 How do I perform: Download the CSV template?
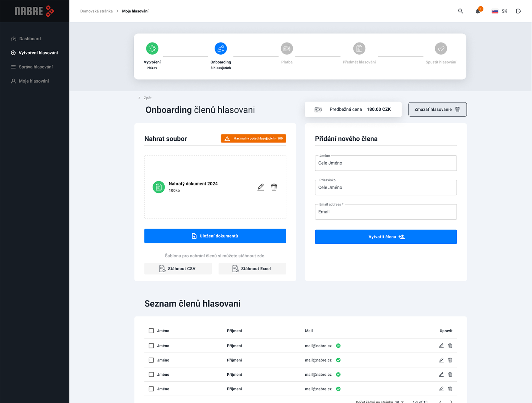tap(178, 269)
